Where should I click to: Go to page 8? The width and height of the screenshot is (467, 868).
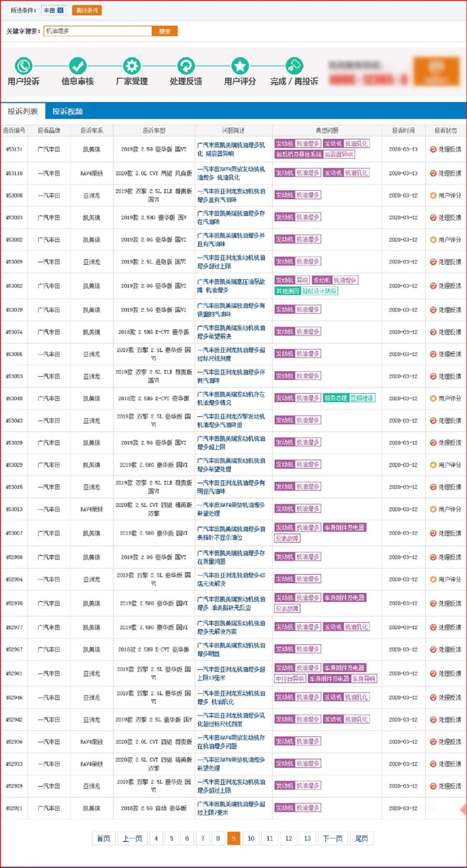point(218,838)
